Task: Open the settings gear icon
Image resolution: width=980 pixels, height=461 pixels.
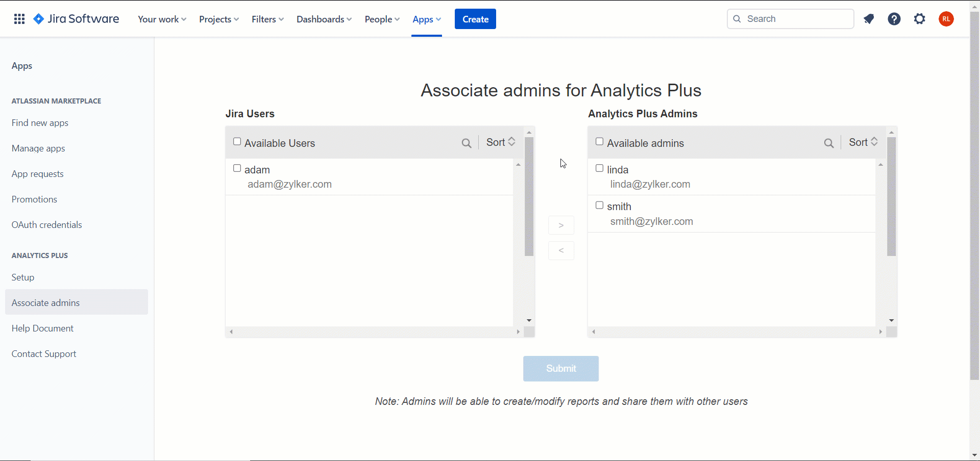Action: [x=919, y=19]
